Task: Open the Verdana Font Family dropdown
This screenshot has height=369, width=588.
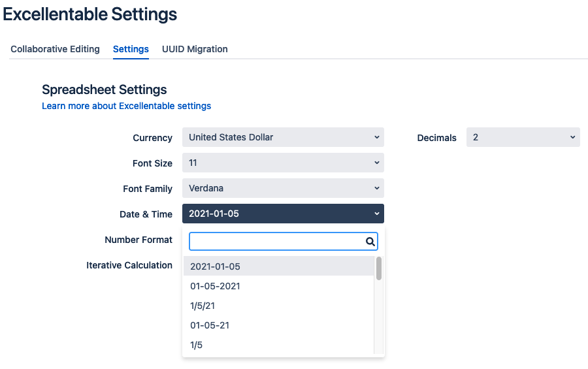Action: (x=283, y=188)
